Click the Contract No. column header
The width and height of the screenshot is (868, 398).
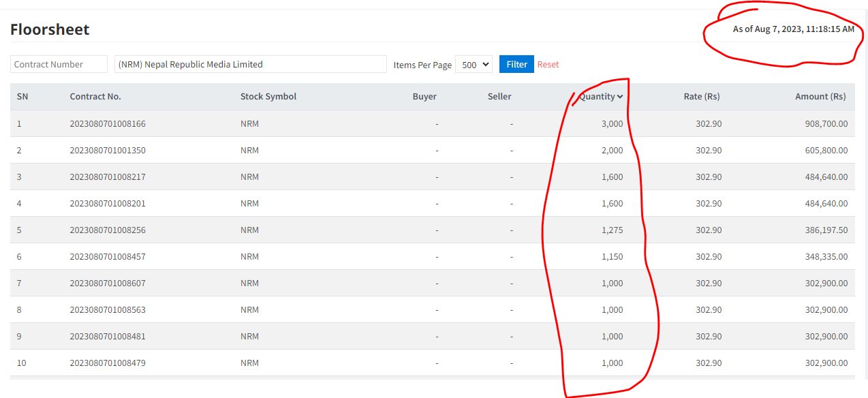[x=95, y=96]
